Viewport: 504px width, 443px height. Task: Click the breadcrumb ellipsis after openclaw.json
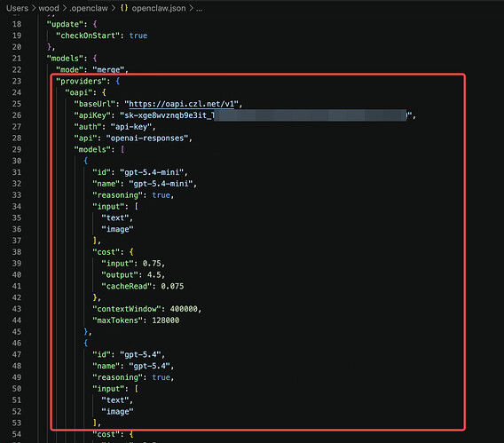click(x=200, y=9)
